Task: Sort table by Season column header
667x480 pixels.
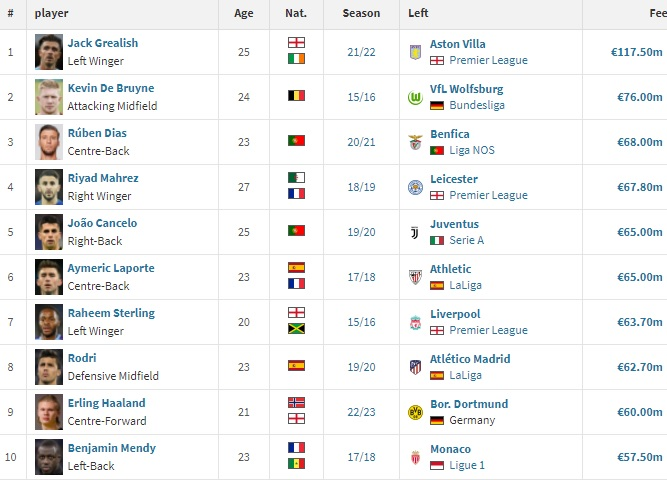Action: coord(361,13)
